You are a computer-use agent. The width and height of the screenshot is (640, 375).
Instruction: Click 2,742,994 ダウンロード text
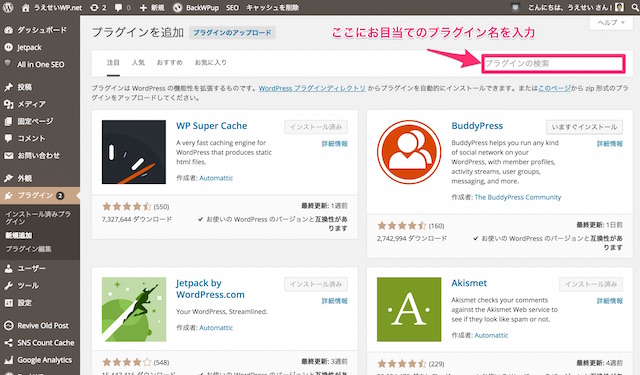click(x=412, y=238)
